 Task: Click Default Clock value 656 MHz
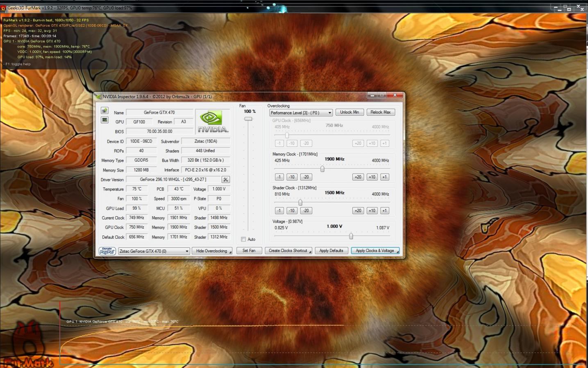(137, 237)
